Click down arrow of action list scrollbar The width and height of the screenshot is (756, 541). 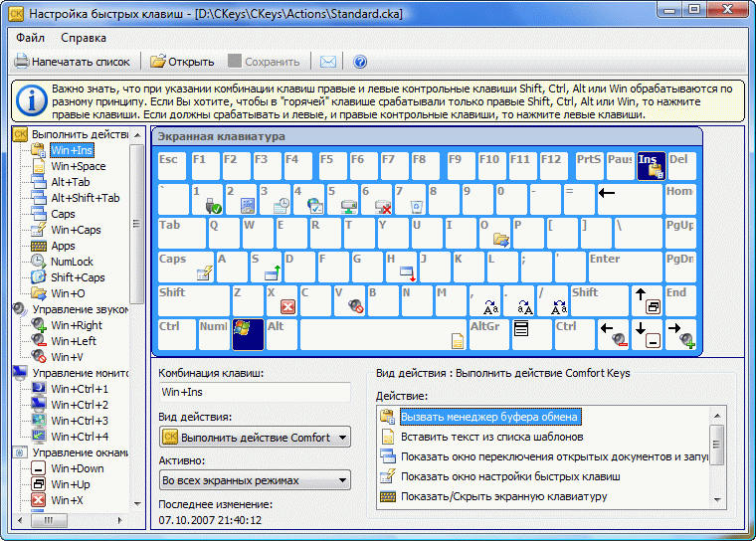pos(717,500)
